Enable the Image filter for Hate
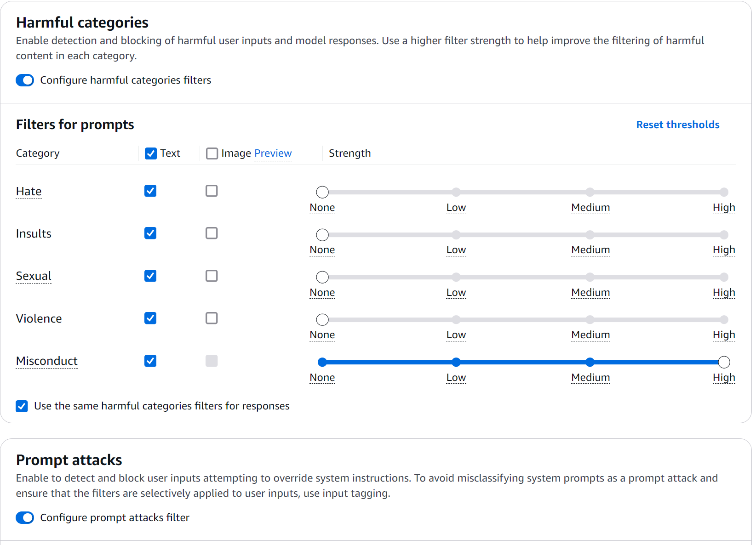The height and width of the screenshot is (545, 756). tap(212, 191)
